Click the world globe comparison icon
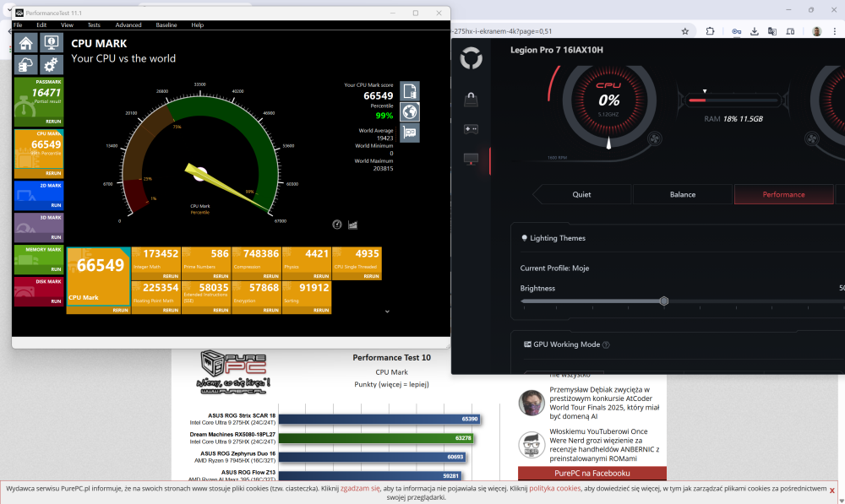The width and height of the screenshot is (845, 504). coord(410,112)
